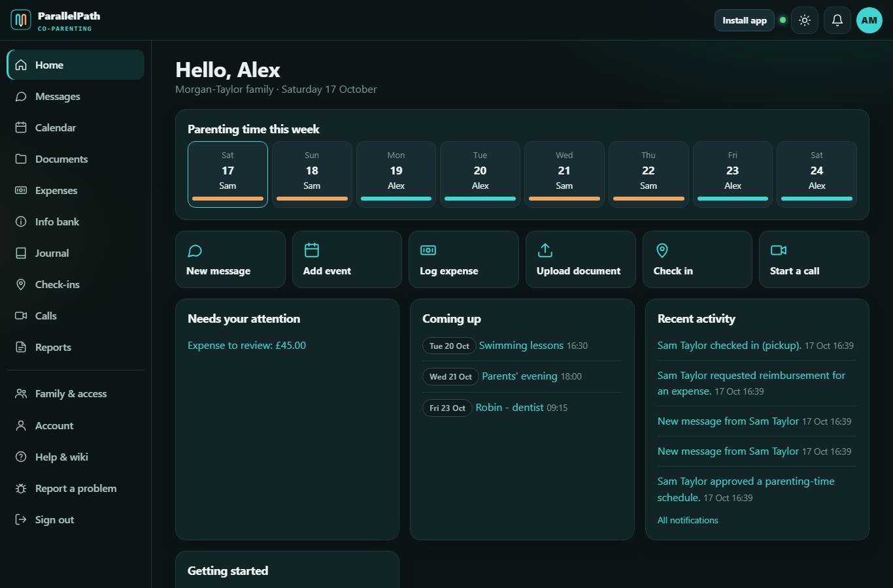Select Upload document quick action

click(581, 259)
